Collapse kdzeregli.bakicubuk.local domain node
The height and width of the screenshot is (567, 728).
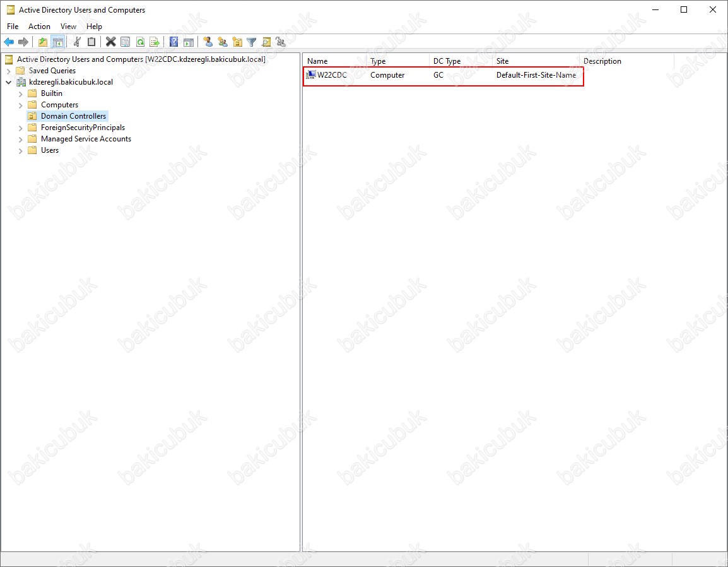(x=9, y=82)
